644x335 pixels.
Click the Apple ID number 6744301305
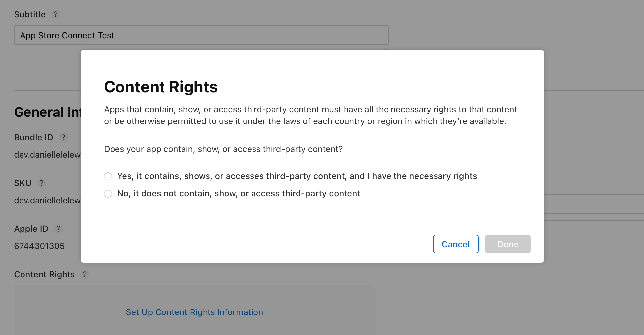click(39, 246)
